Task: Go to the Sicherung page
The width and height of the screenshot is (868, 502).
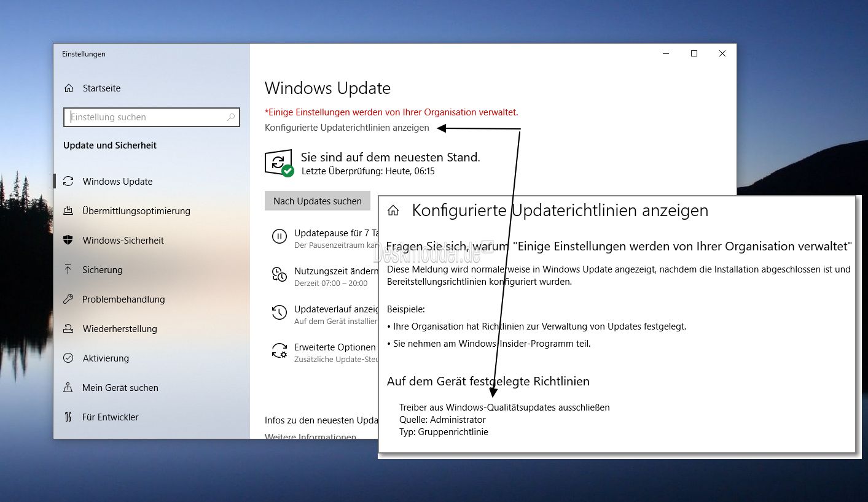Action: (x=102, y=270)
